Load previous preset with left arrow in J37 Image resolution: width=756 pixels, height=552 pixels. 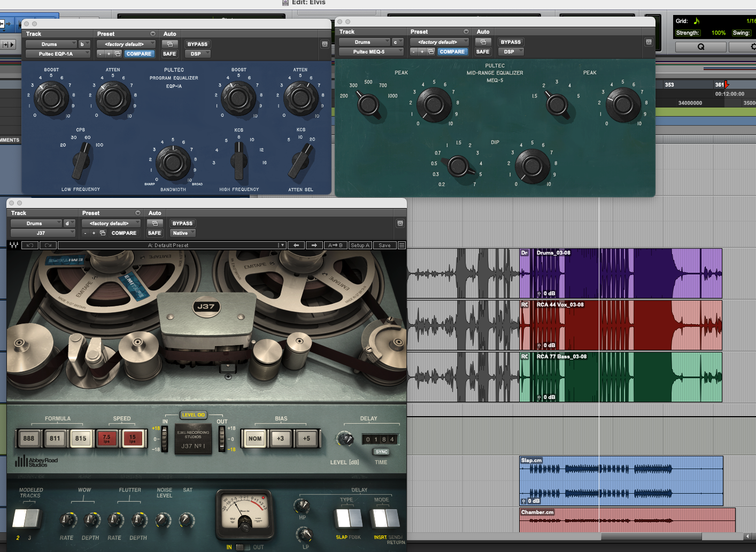point(296,245)
